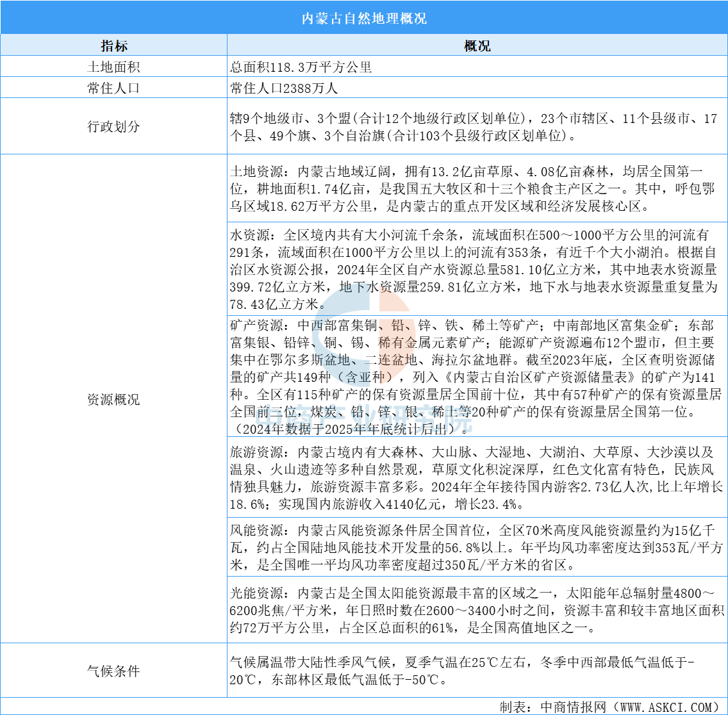The image size is (728, 715).
Task: Click the title 内蒙古自然地理概况
Action: pyautogui.click(x=364, y=18)
